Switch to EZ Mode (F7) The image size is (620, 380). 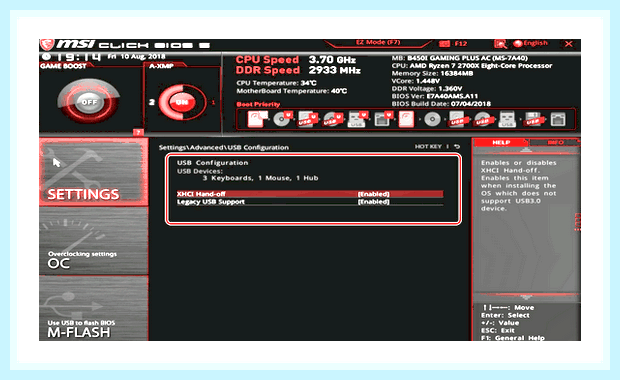pos(378,43)
